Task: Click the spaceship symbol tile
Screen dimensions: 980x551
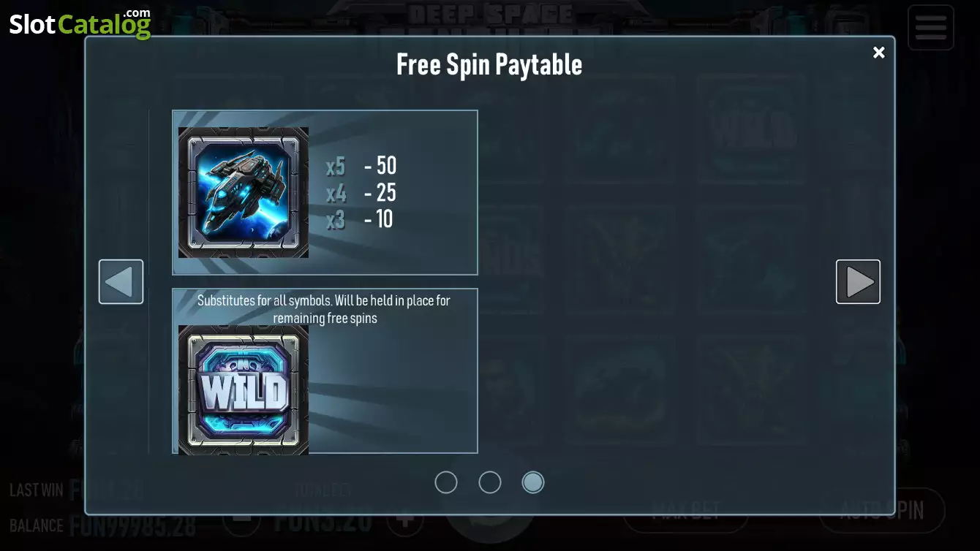Action: pos(244,192)
